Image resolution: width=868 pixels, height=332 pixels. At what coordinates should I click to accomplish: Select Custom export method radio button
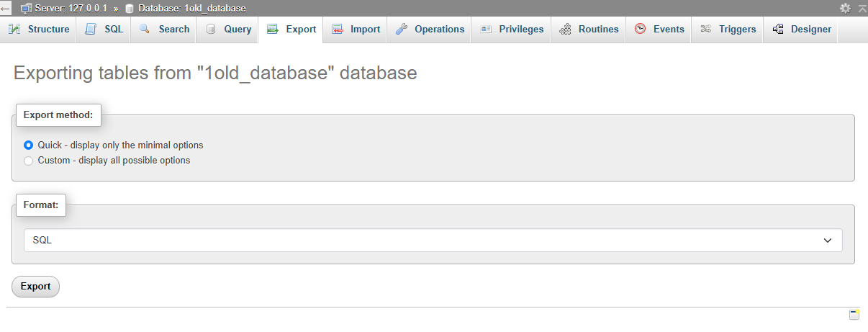[x=29, y=161]
